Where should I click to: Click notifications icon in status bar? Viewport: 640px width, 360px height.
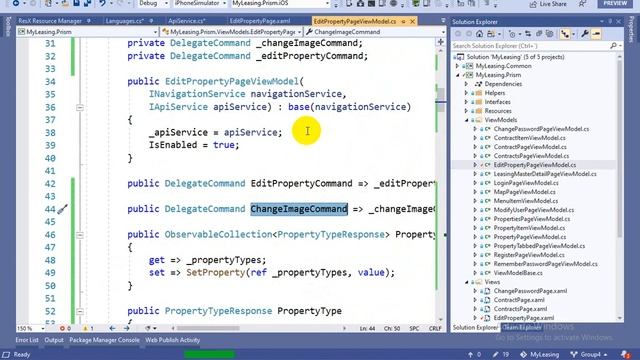(x=625, y=354)
